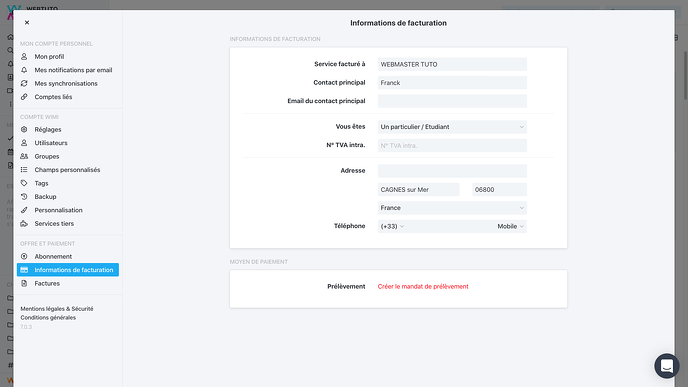
Task: Focus the N° TVA intra. field
Action: pos(452,145)
